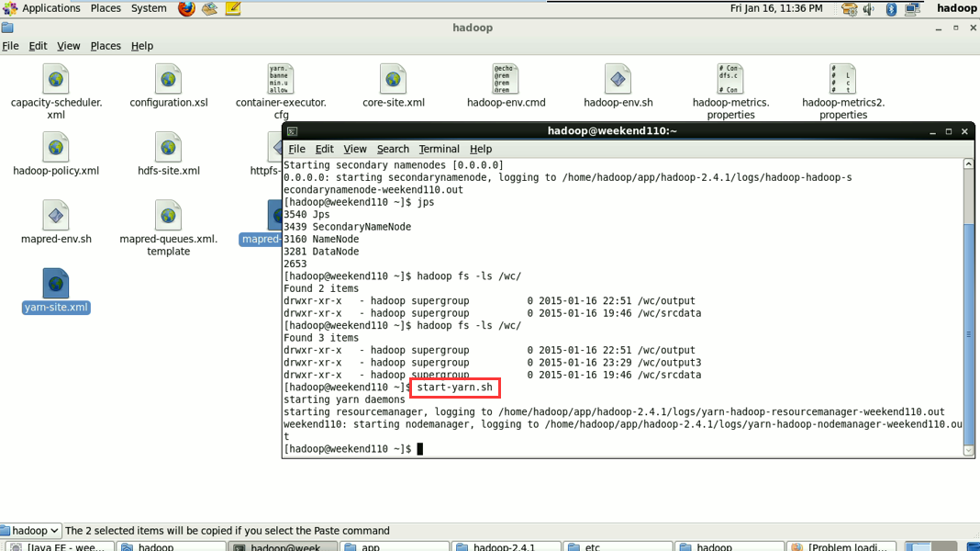Screen dimensions: 980x551
Task: Click '/wc/output3' listing line in terminal
Action: pyautogui.click(x=493, y=363)
